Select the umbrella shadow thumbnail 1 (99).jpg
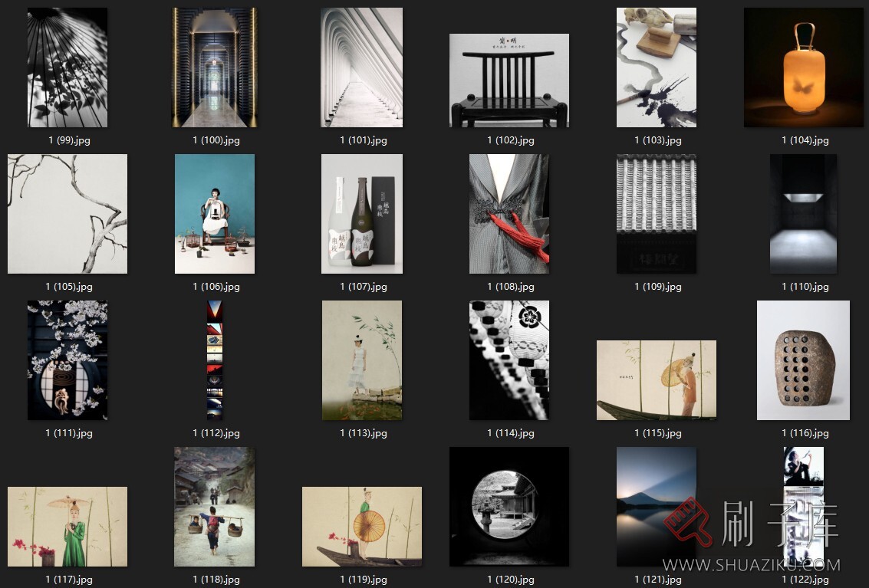 pyautogui.click(x=67, y=67)
